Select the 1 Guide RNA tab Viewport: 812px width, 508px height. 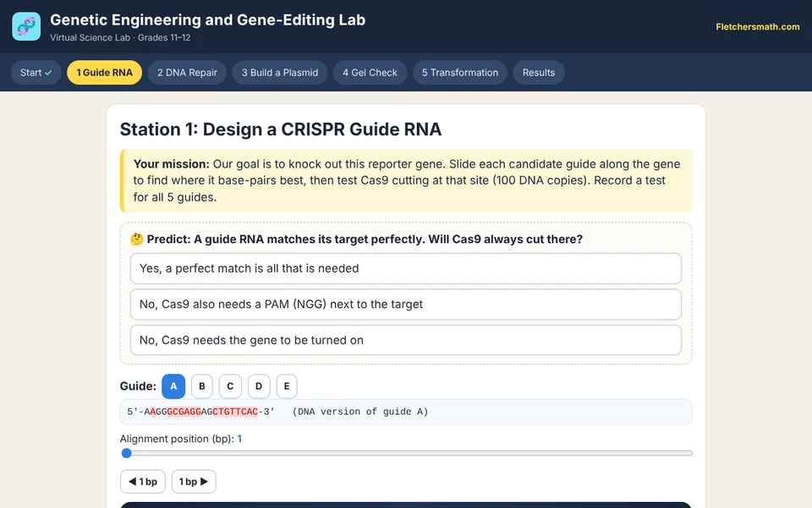pos(105,73)
